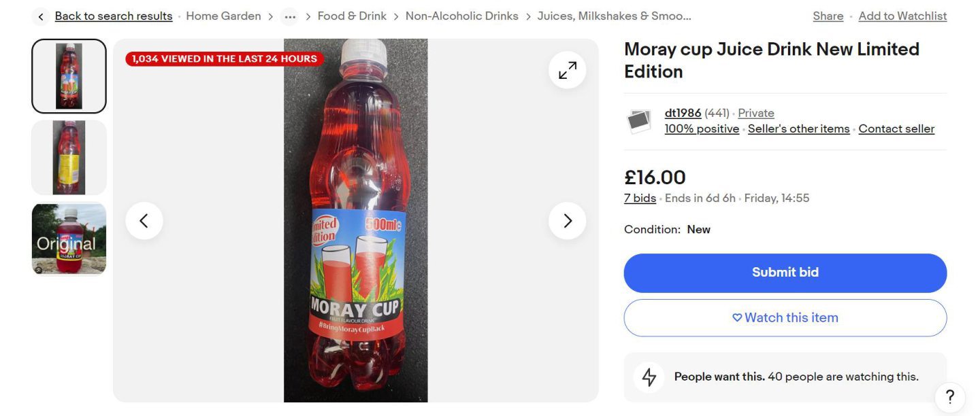Select the second bottle thumbnail with yellow label

point(68,157)
